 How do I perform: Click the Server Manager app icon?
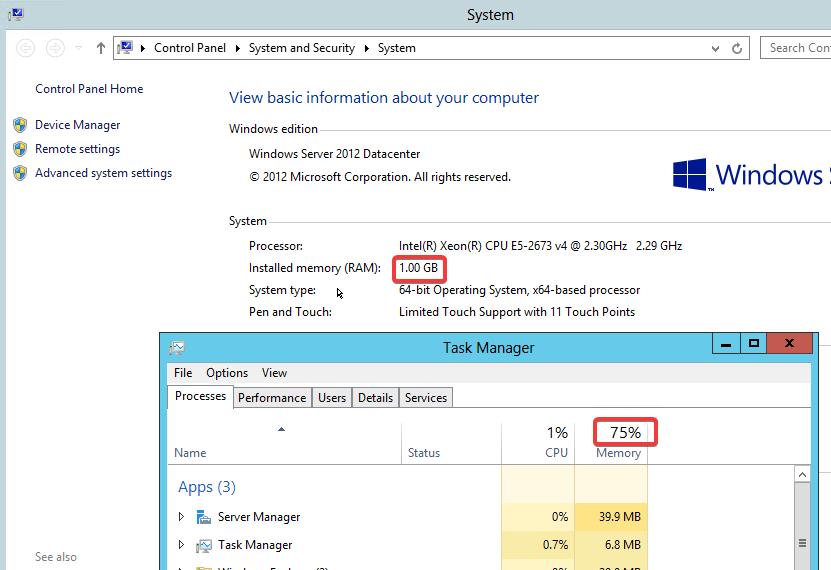(204, 516)
